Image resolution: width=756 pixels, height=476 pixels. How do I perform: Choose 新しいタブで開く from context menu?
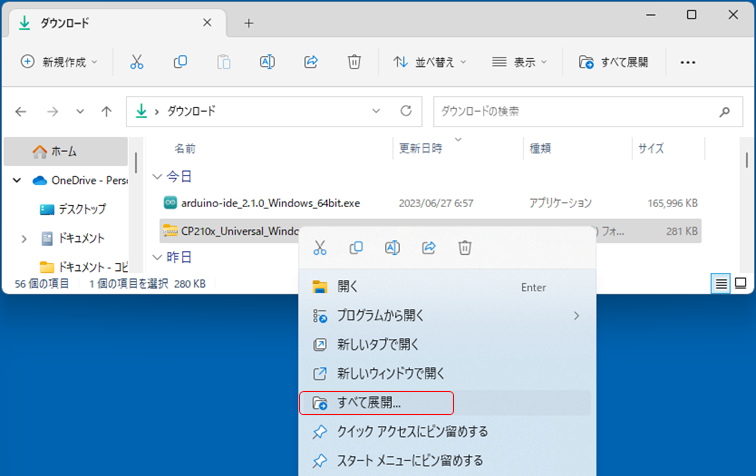click(376, 345)
